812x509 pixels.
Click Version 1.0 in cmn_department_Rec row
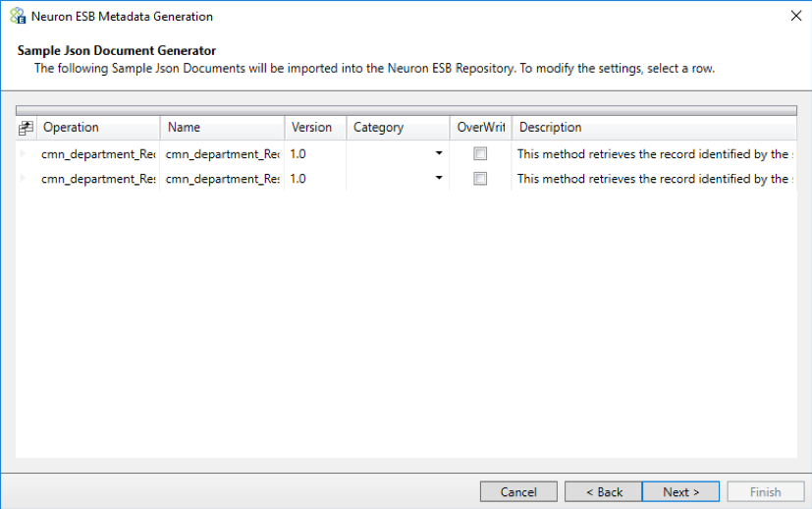(315, 154)
